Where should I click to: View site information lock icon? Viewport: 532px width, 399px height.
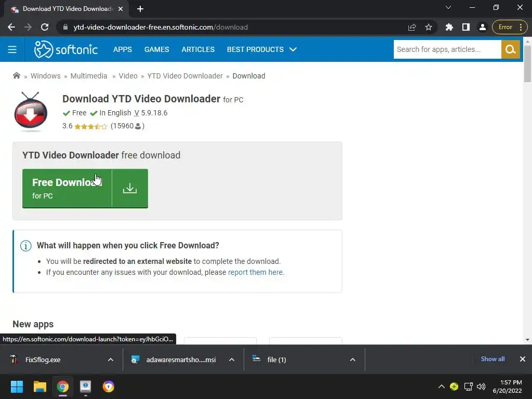65,27
